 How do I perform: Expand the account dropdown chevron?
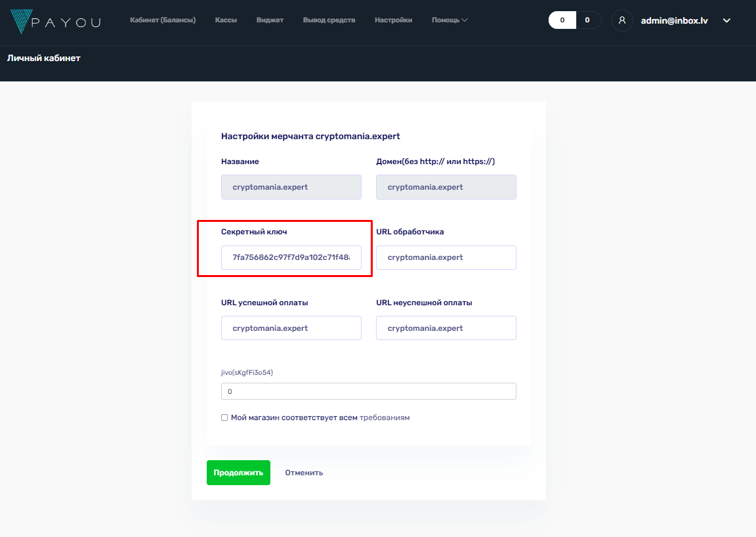click(726, 20)
